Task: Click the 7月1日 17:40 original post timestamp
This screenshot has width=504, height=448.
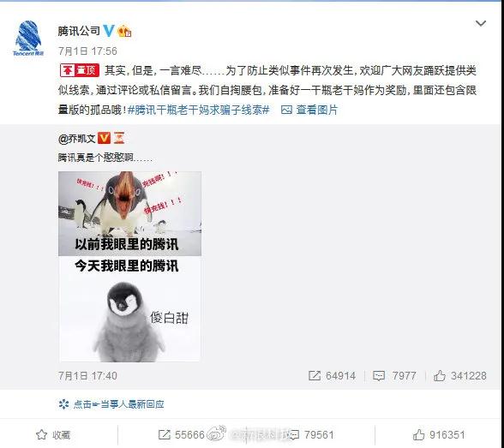Action: [x=87, y=375]
